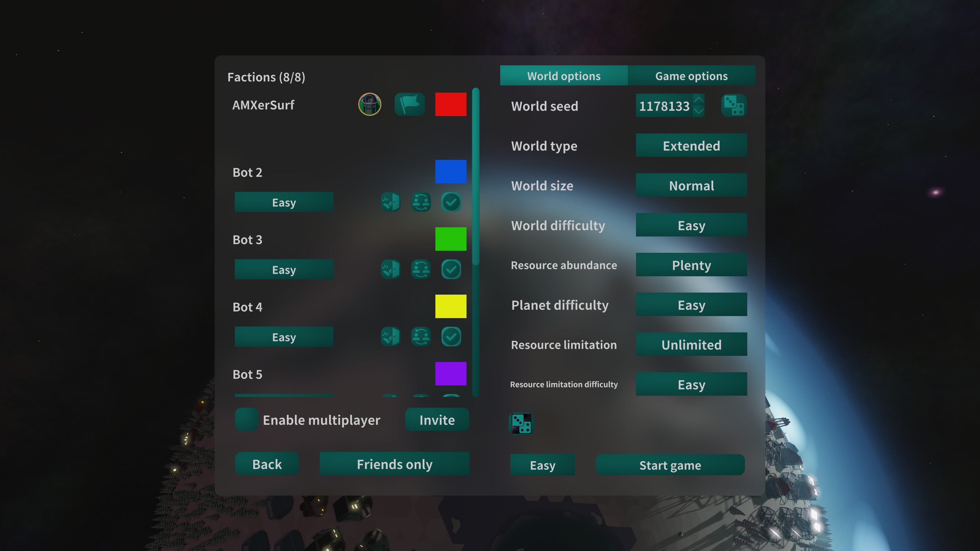The width and height of the screenshot is (980, 551).
Task: Pick Bot 5's purple faction color
Action: 451,373
